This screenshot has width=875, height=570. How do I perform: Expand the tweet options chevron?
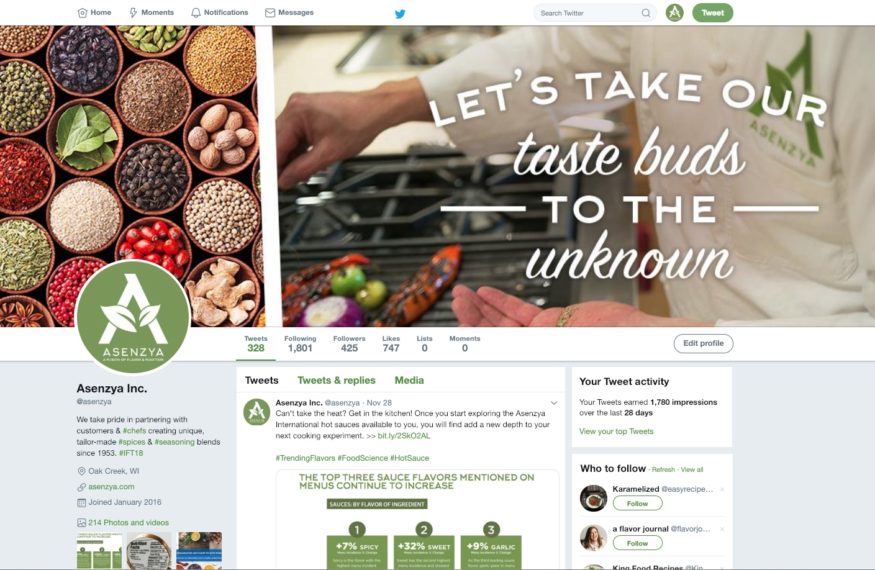click(x=554, y=403)
